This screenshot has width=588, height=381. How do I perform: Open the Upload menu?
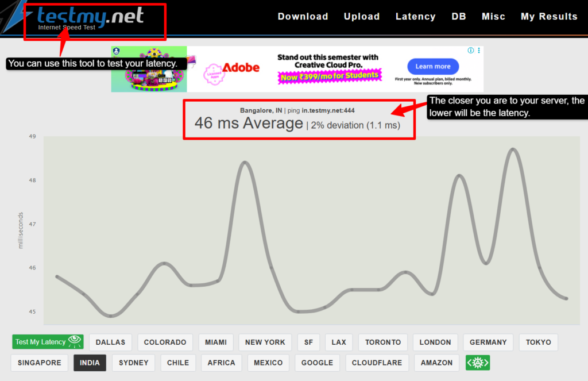(x=362, y=17)
